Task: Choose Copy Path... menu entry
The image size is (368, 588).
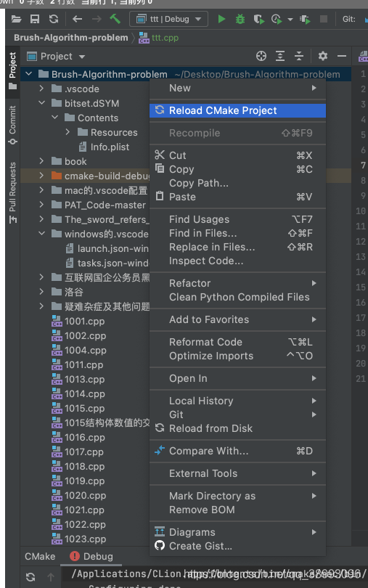Action: coord(237,183)
